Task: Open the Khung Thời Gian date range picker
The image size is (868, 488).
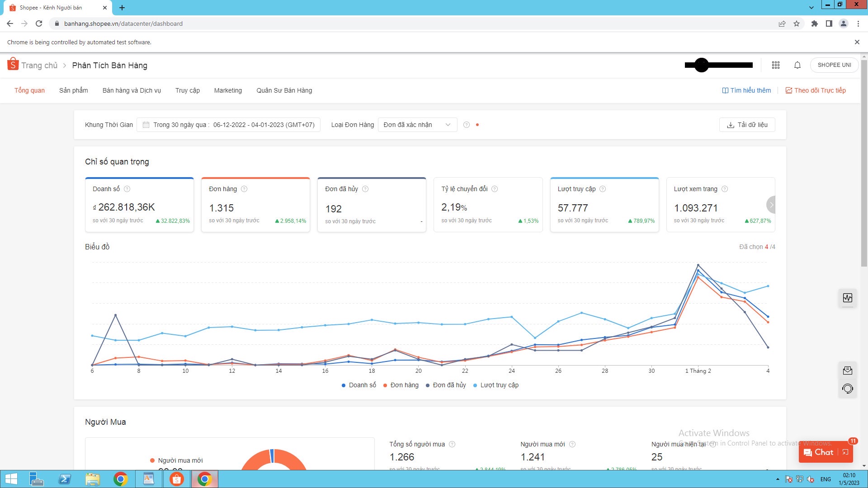Action: [x=229, y=125]
